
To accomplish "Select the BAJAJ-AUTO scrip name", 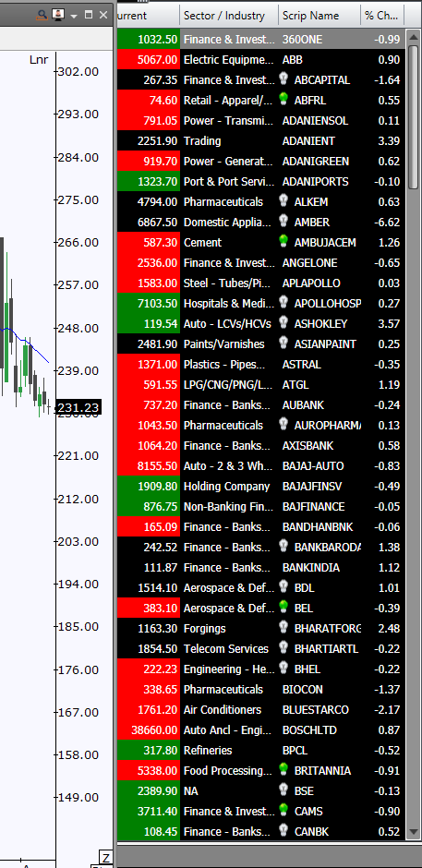I will (x=313, y=465).
